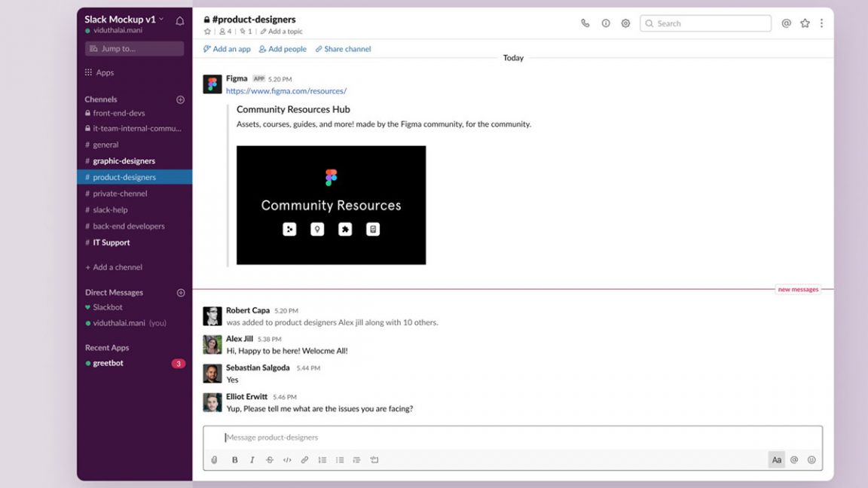Image resolution: width=868 pixels, height=488 pixels.
Task: Click Add people link
Action: (283, 49)
